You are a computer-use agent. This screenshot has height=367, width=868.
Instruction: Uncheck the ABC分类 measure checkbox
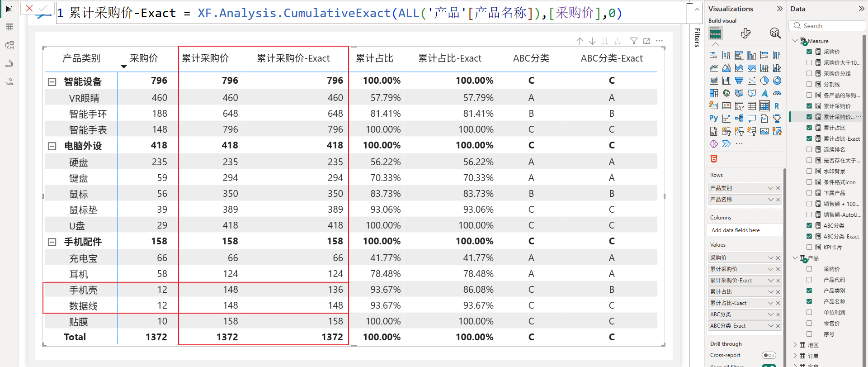pos(809,225)
